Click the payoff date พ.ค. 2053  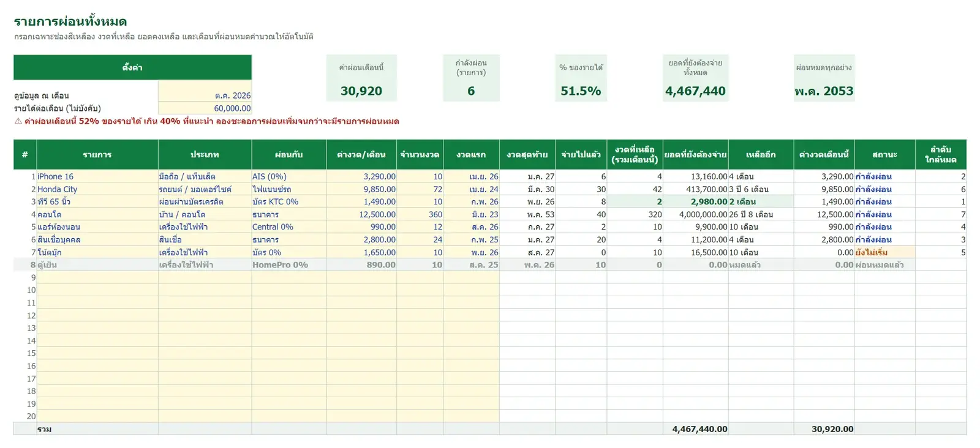click(824, 91)
